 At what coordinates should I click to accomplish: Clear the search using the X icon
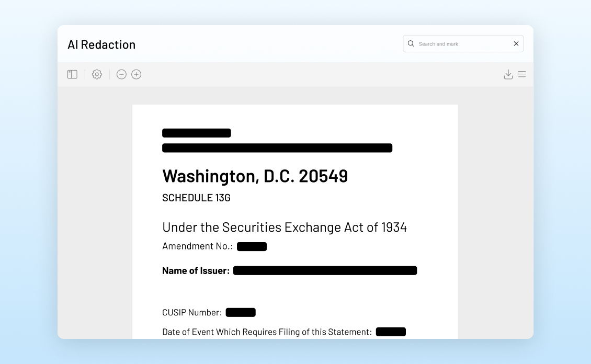[x=516, y=43]
